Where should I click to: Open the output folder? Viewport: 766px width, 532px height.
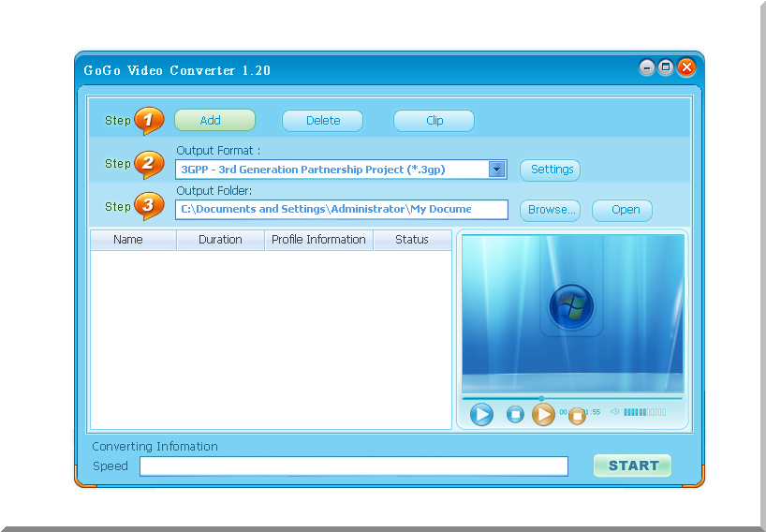coord(622,210)
